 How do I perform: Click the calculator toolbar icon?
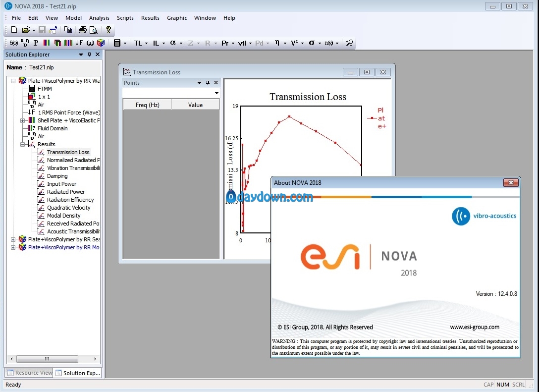click(x=117, y=43)
